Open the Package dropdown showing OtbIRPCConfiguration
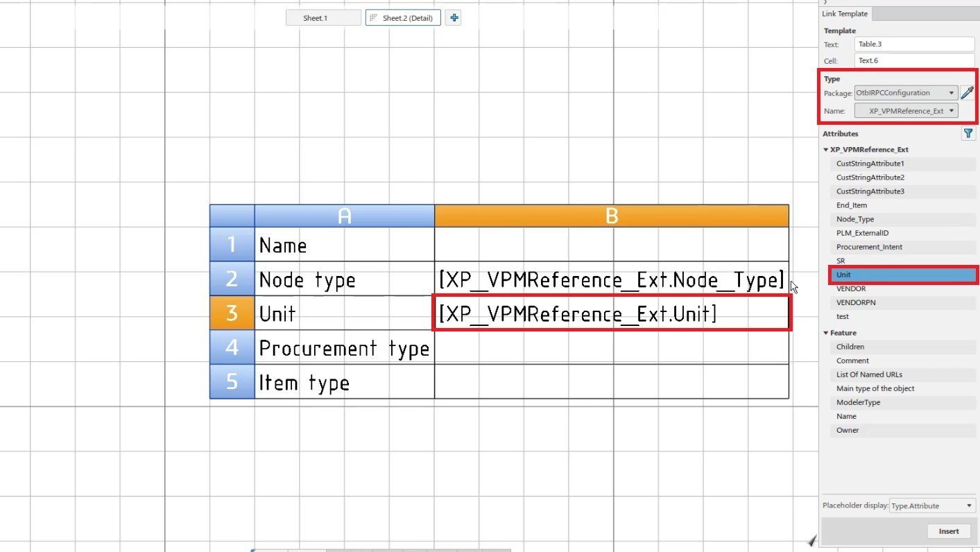This screenshot has height=552, width=980. [x=905, y=92]
